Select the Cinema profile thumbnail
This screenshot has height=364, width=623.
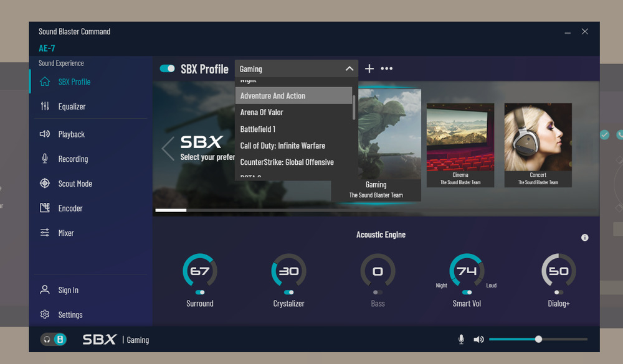[460, 145]
